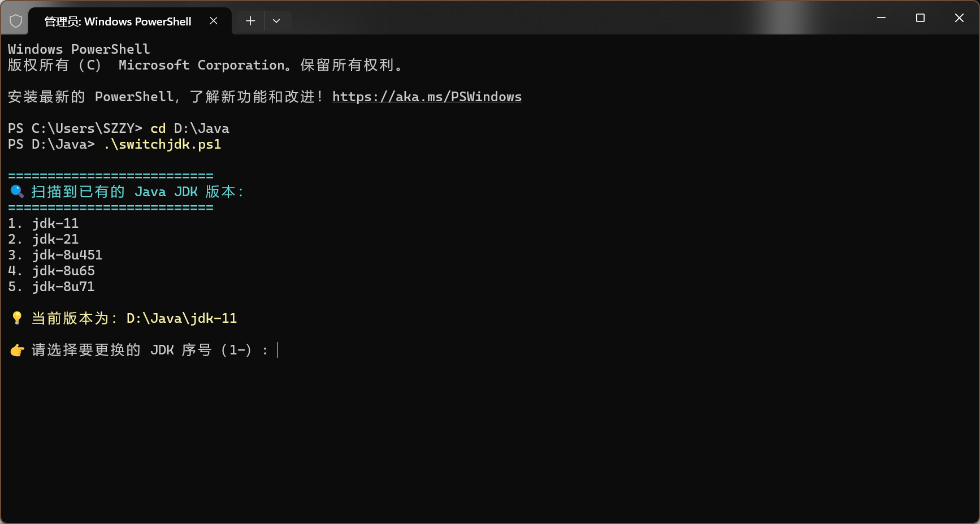Image resolution: width=980 pixels, height=524 pixels.
Task: Close the PowerShell tab with its X
Action: pyautogui.click(x=213, y=20)
